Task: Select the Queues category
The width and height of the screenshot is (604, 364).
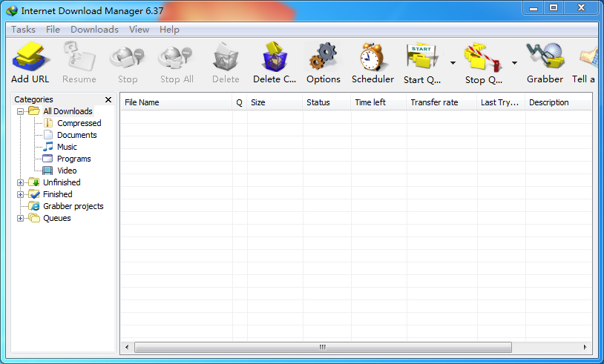Action: pos(57,218)
